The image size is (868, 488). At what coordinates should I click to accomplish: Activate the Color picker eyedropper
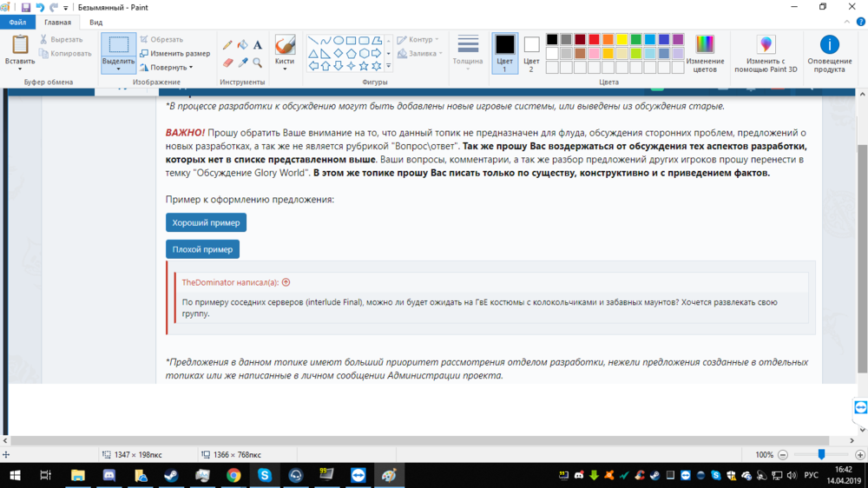(243, 63)
